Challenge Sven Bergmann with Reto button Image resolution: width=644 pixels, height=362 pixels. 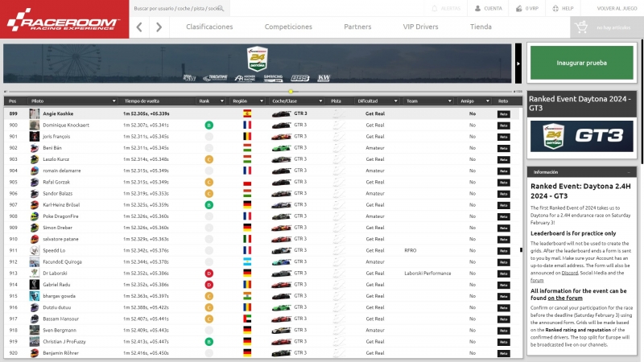click(x=504, y=331)
